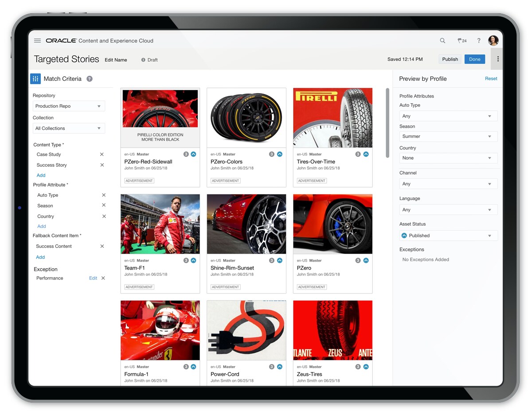Open the Country dropdown set to None
The height and width of the screenshot is (415, 532).
pyautogui.click(x=448, y=158)
